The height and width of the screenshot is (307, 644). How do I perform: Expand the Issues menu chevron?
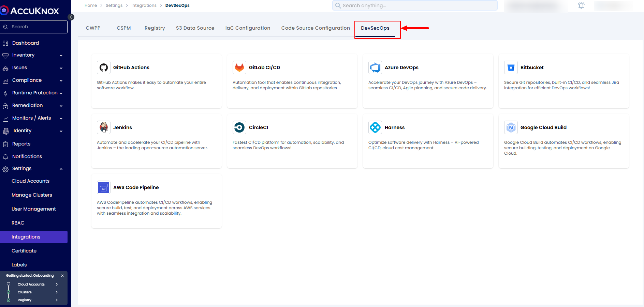pos(61,68)
